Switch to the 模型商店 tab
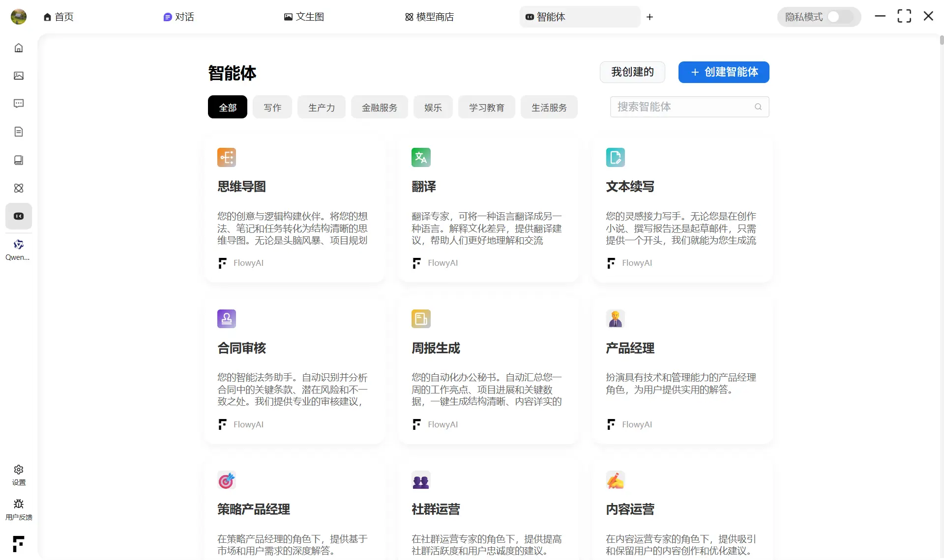The height and width of the screenshot is (560, 944). [429, 17]
